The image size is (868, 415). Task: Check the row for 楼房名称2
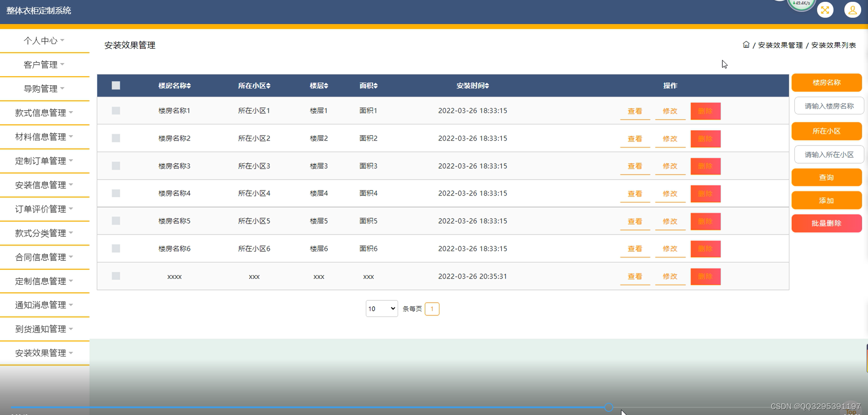116,138
